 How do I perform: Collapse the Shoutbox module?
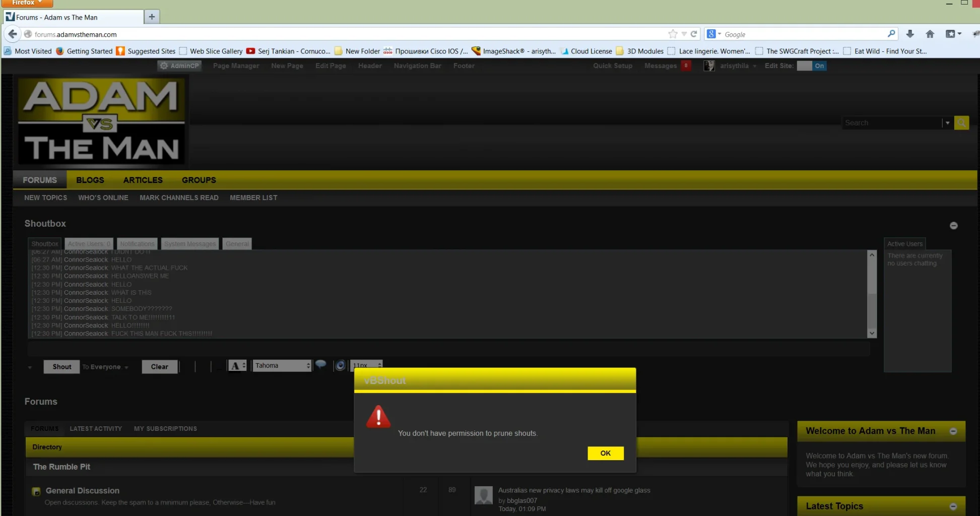[953, 225]
